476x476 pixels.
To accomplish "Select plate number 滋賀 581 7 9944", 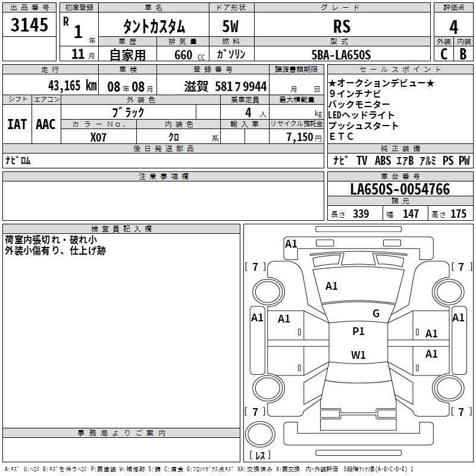I will [226, 87].
